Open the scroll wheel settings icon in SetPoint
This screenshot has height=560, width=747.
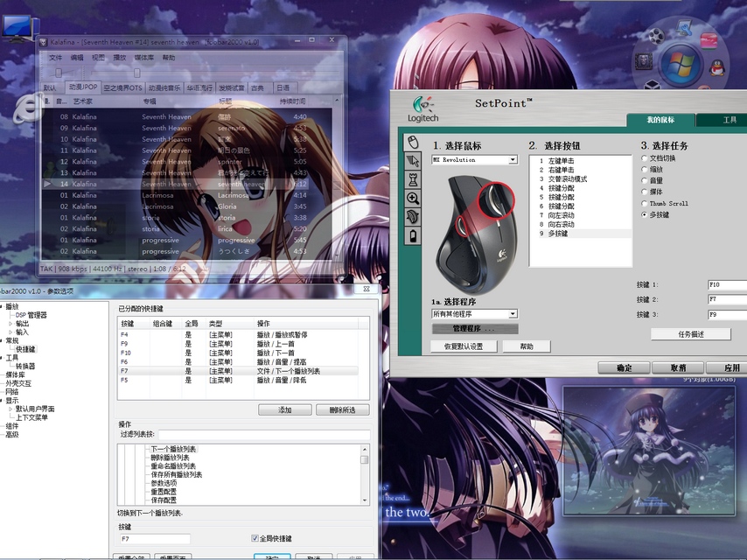coord(413,217)
